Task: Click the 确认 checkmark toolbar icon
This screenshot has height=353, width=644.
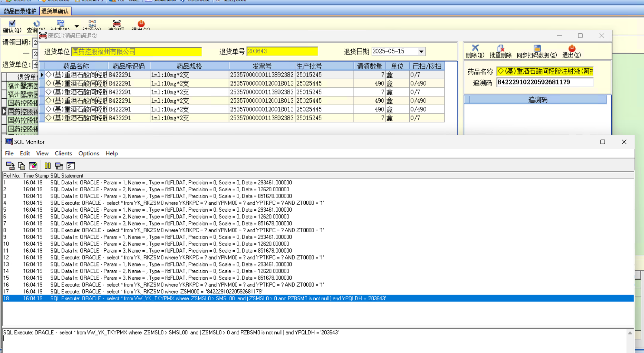Action: [12, 24]
